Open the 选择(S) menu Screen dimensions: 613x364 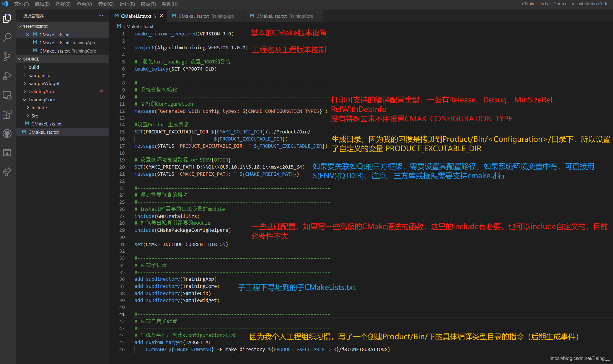tap(63, 4)
